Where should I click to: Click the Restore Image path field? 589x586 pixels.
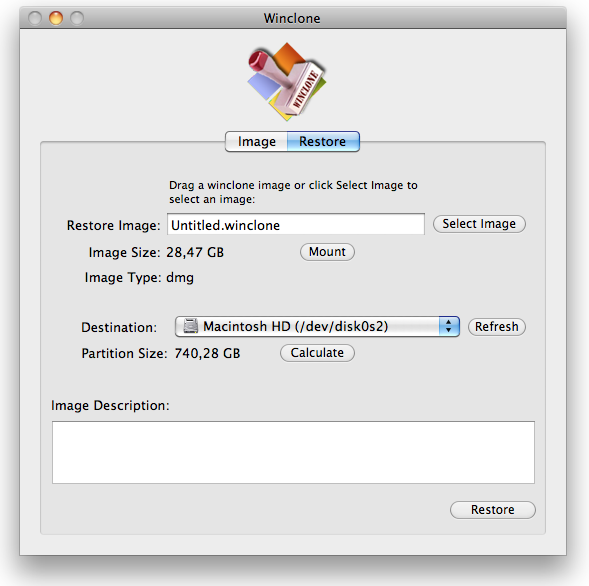coord(296,225)
